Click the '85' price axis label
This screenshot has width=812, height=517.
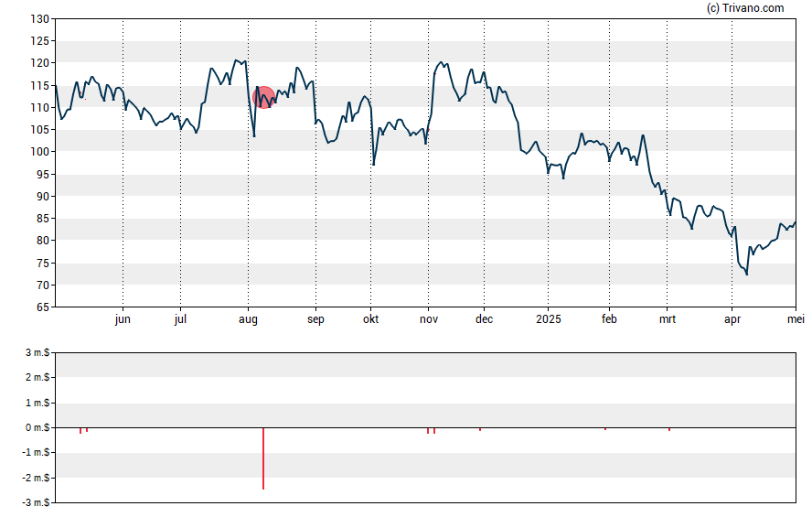point(43,219)
